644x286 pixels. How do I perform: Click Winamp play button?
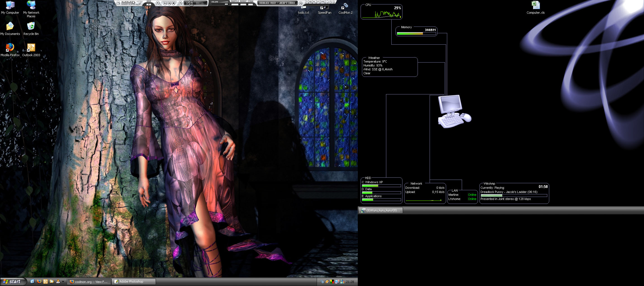pyautogui.click(x=165, y=3)
